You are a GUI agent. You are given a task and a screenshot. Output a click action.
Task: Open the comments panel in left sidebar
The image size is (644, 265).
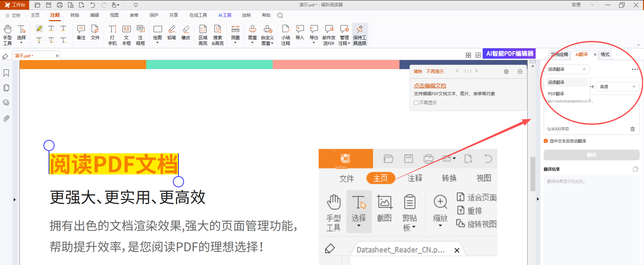coord(6,103)
